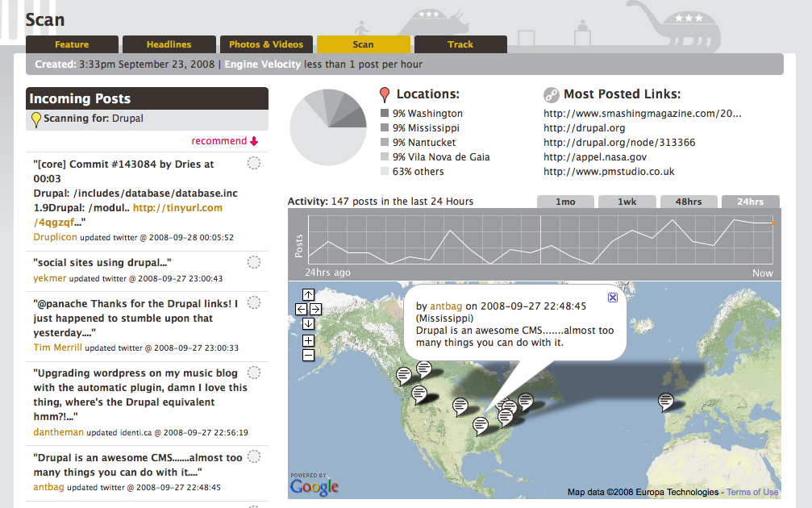The image size is (812, 508).
Task: Select the 1wk activity range
Action: (627, 202)
